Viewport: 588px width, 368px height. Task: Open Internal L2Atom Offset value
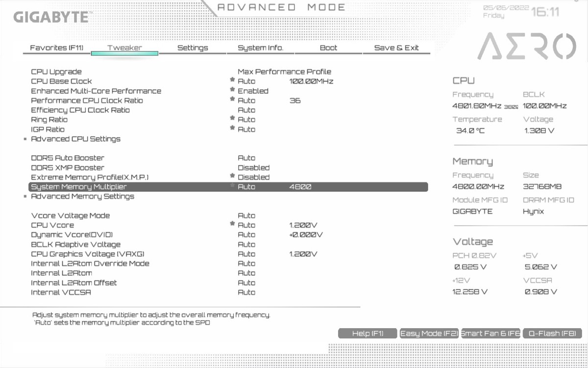[246, 283]
